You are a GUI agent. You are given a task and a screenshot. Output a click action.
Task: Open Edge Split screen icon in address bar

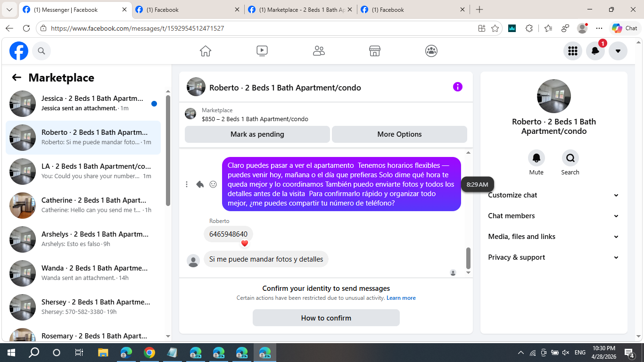(482, 28)
